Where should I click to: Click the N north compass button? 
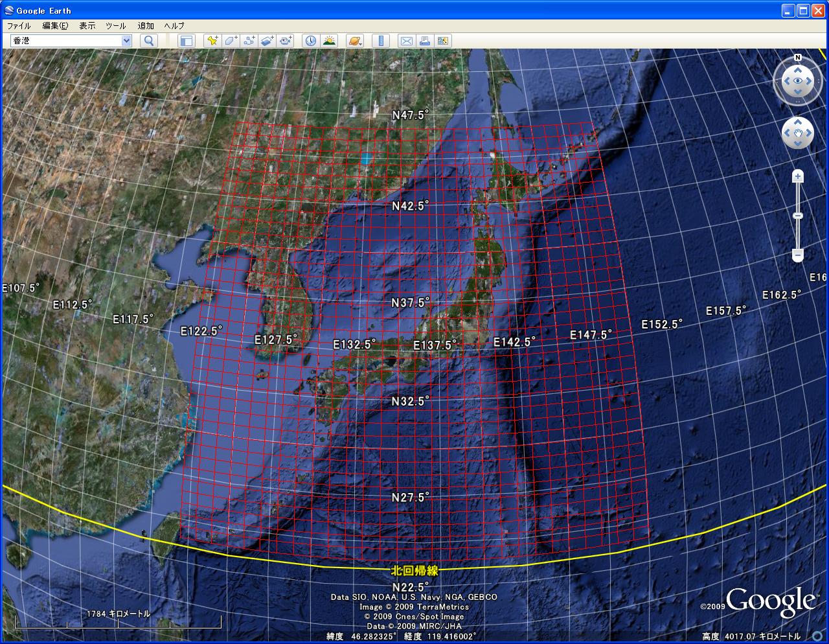click(798, 58)
